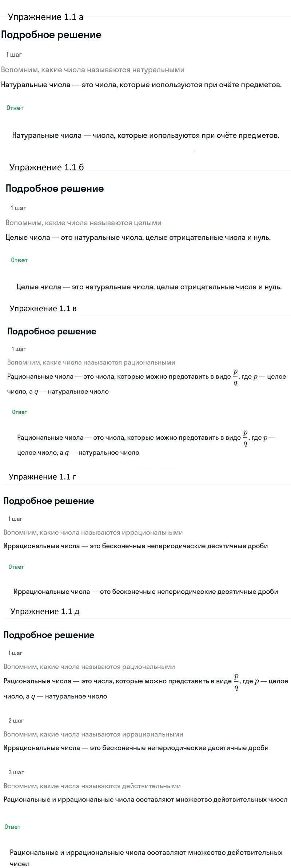The height and width of the screenshot is (868, 291).
Task: Select the "Упражнение 1.1 в" heading
Action: click(43, 308)
